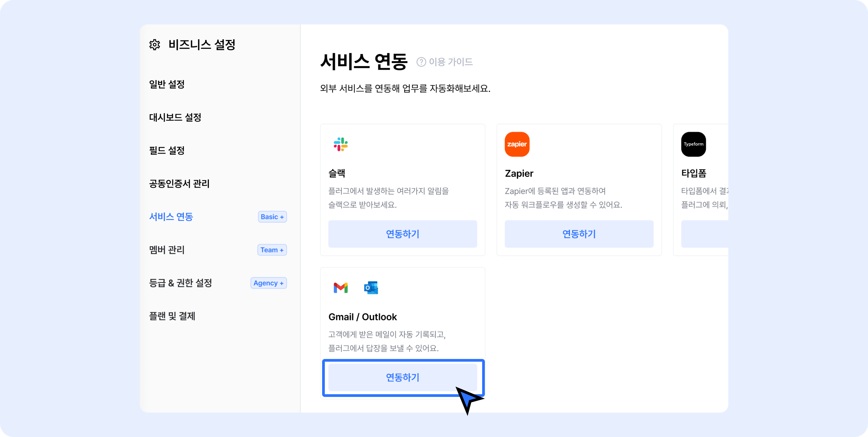
Task: Click the Outlook logo icon
Action: tap(371, 288)
